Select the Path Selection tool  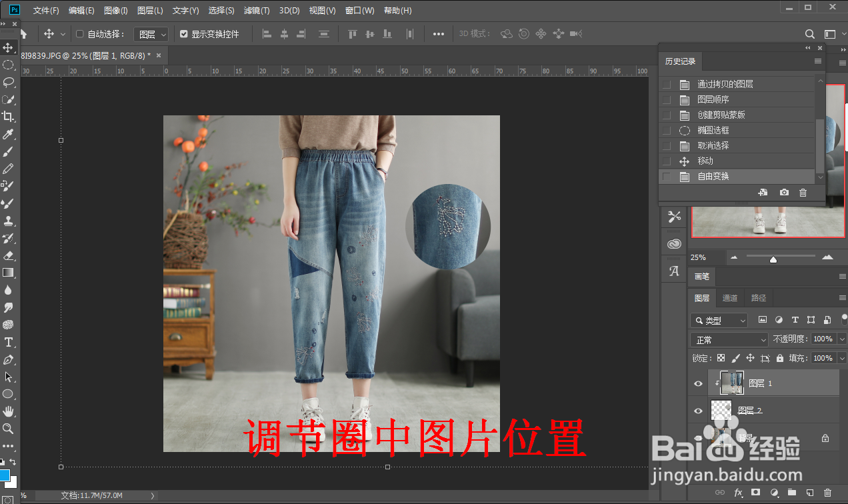coord(8,377)
